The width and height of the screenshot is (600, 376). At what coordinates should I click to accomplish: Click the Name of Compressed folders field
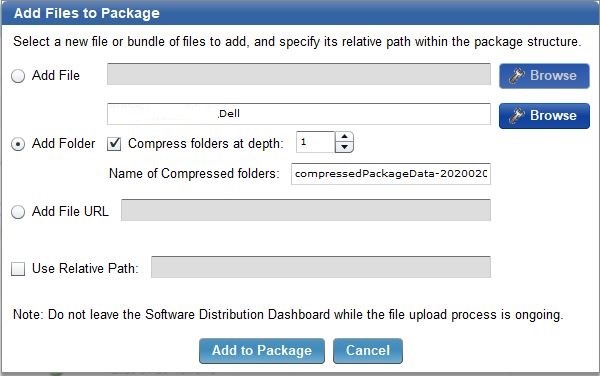tap(391, 174)
